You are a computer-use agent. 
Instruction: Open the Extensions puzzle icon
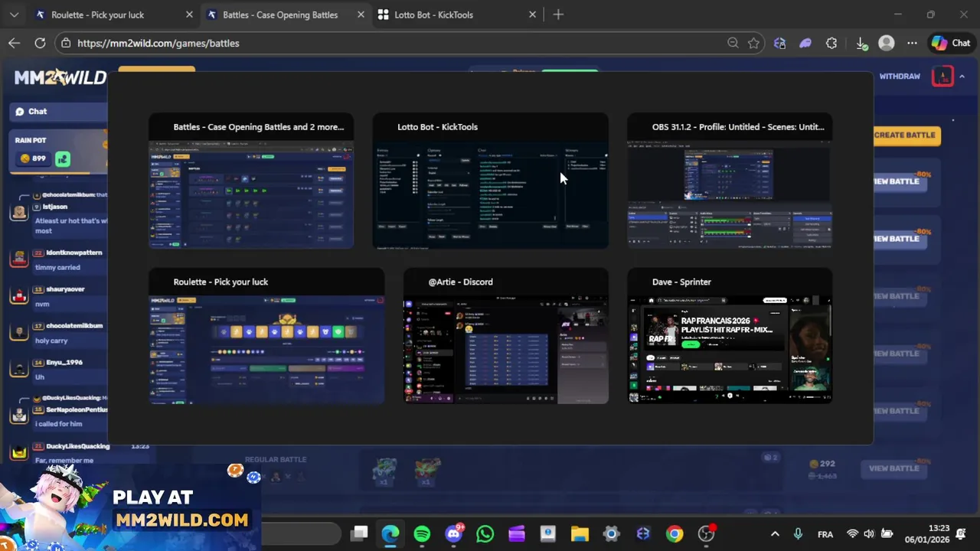point(831,43)
